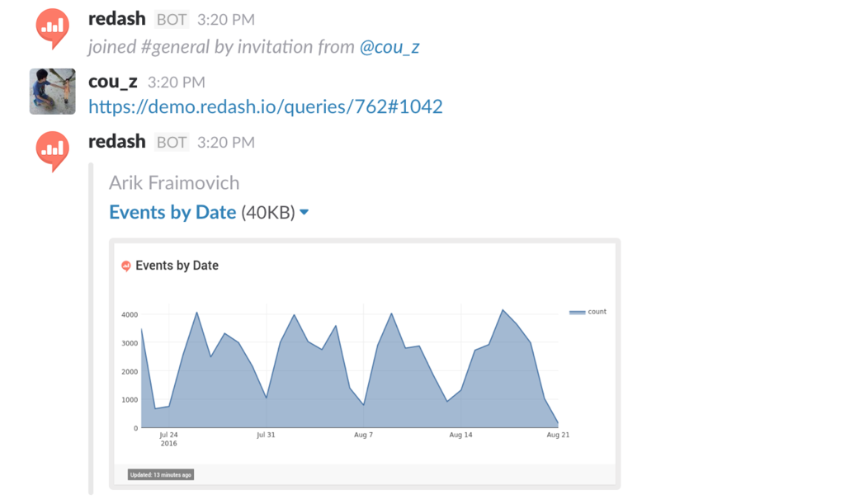Image resolution: width=845 pixels, height=504 pixels.
Task: Click the redash bot avatar beside the chart post
Action: [x=52, y=151]
